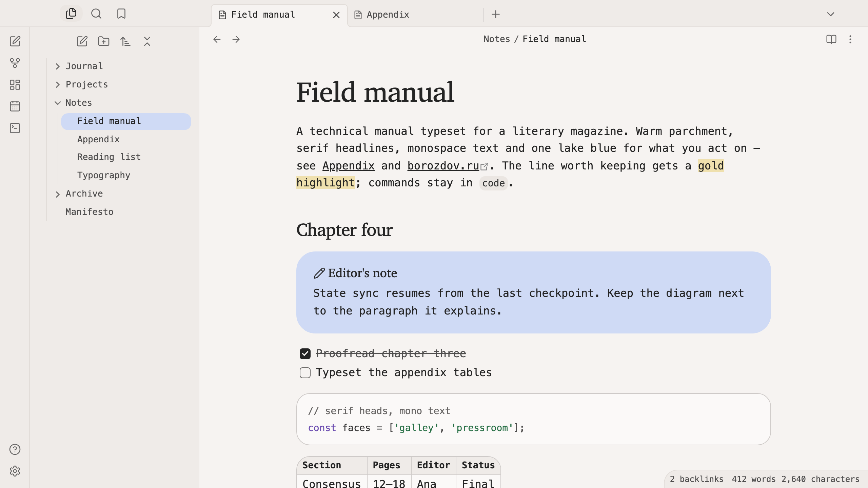Expand the Projects folder
This screenshot has height=488, width=868.
[x=58, y=85]
